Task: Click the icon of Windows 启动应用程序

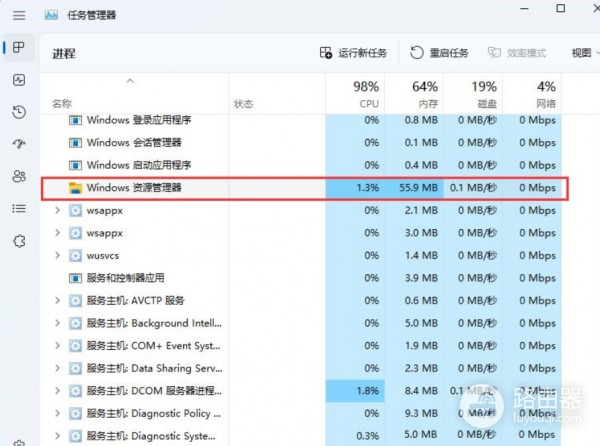Action: (x=75, y=165)
